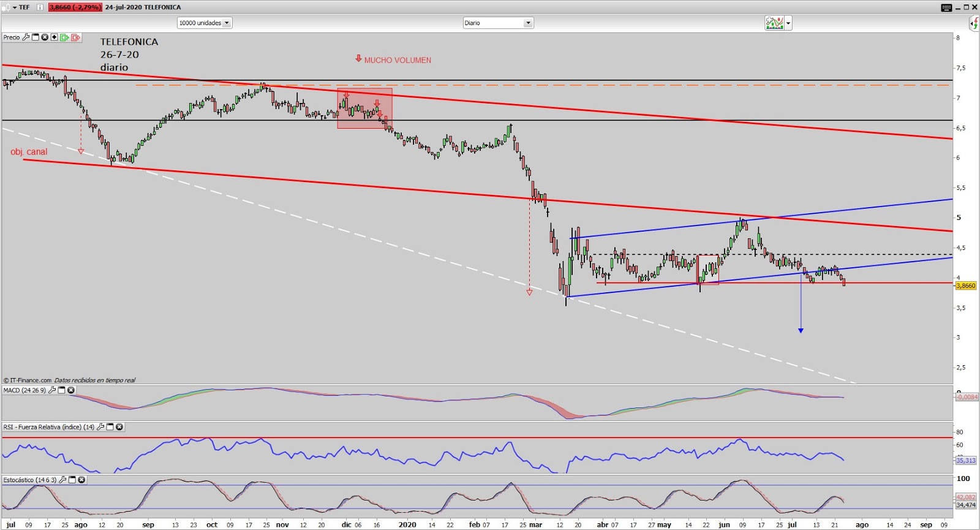Viewport: 980px width, 530px height.
Task: Click the RSI - Fuerza Relativa label
Action: (49, 426)
